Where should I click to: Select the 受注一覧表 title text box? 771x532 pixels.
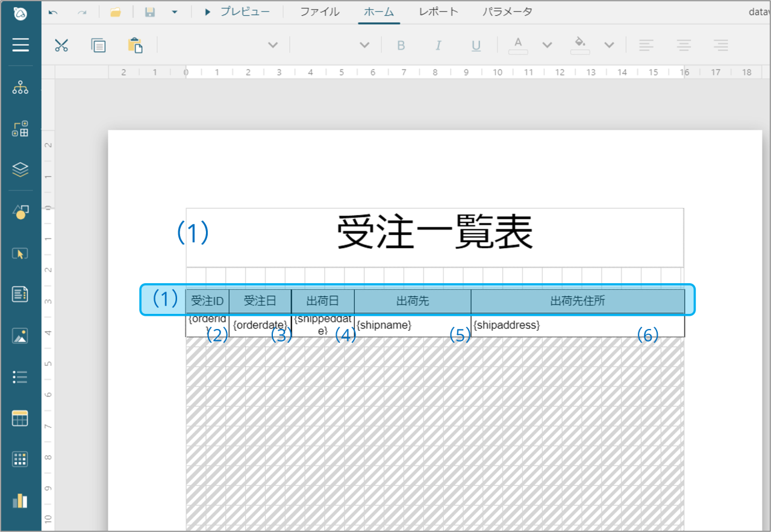tap(435, 237)
